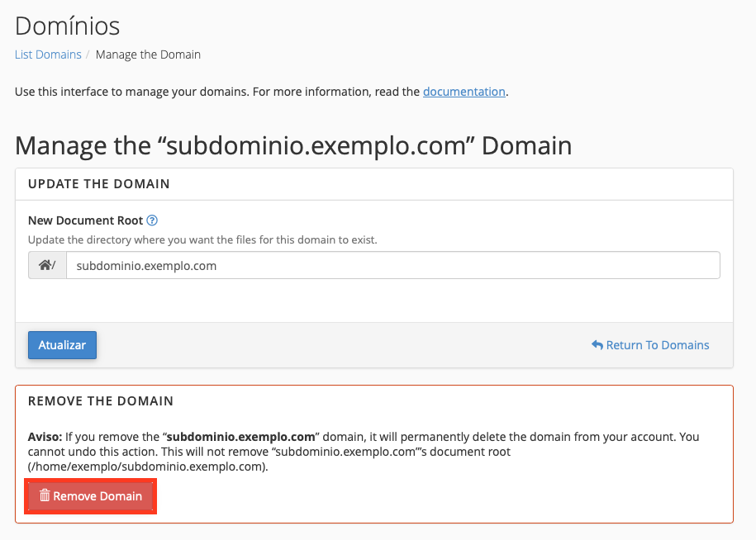Click the UPDATE THE DOMAIN panel header

coord(102,183)
